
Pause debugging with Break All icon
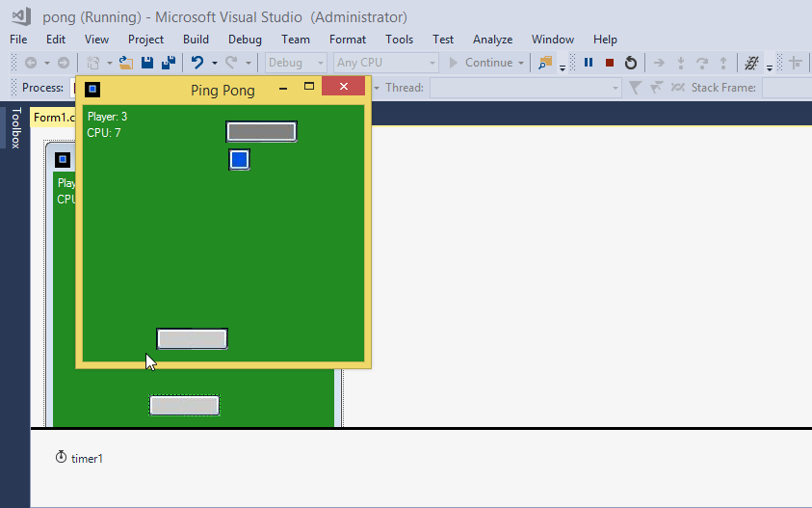(589, 63)
